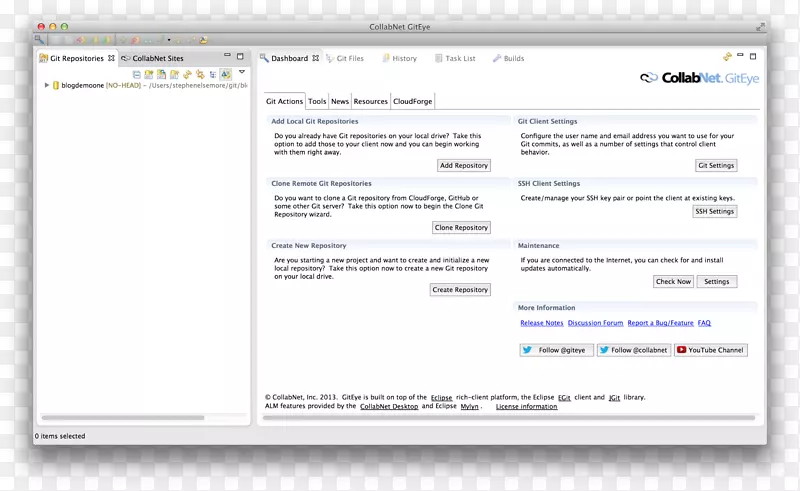Open the YouTube Channel button

point(710,350)
